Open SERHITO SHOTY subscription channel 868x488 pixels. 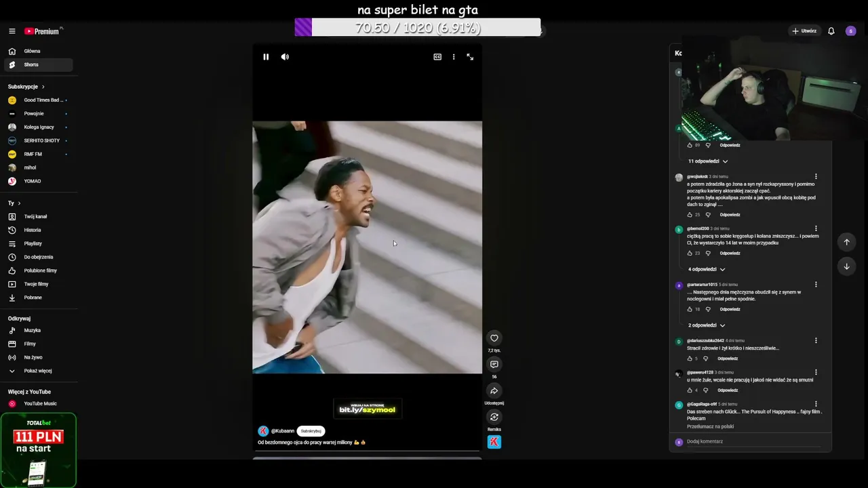click(38, 141)
